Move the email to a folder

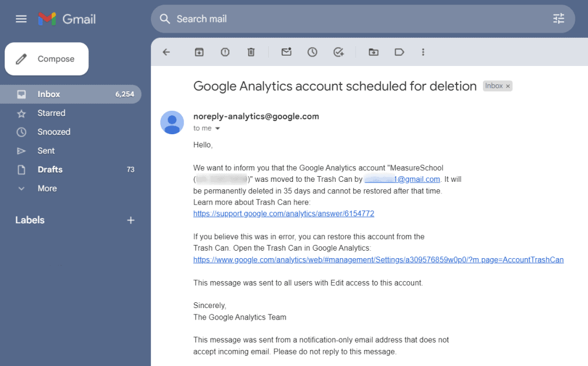(x=373, y=52)
